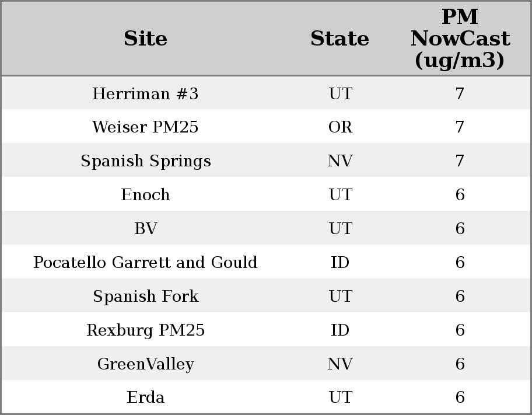Viewport: 532px width, 415px height.
Task: Click the State column header
Action: (339, 39)
